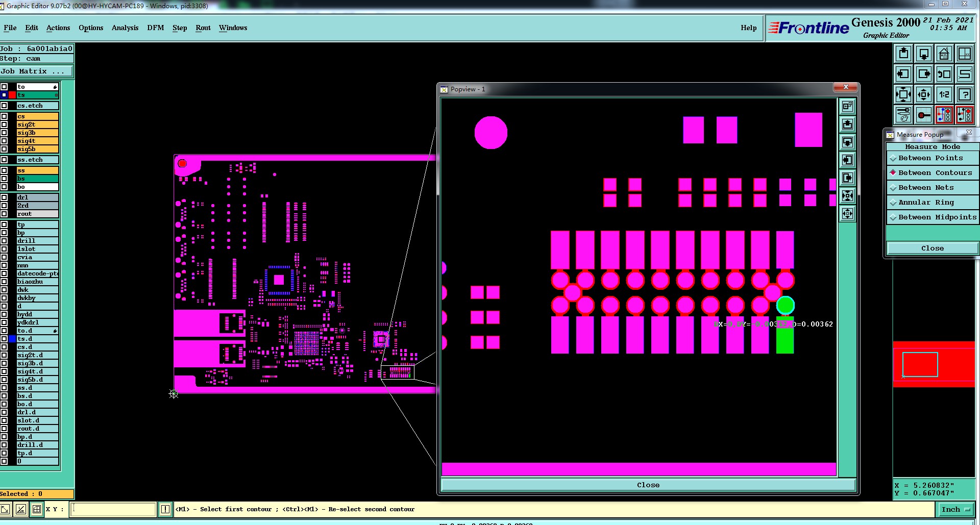Select the bs layer row
Image resolution: width=980 pixels, height=525 pixels.
(x=37, y=179)
